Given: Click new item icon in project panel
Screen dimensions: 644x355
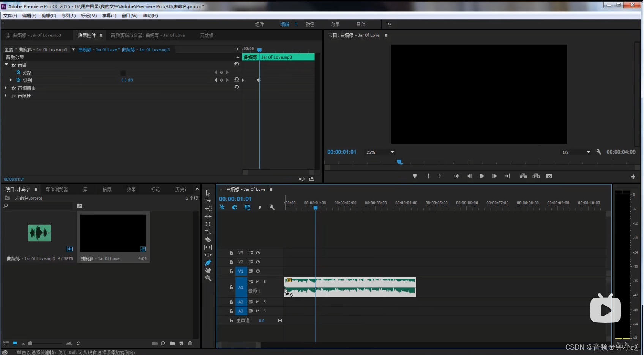Looking at the screenshot, I should click(181, 343).
